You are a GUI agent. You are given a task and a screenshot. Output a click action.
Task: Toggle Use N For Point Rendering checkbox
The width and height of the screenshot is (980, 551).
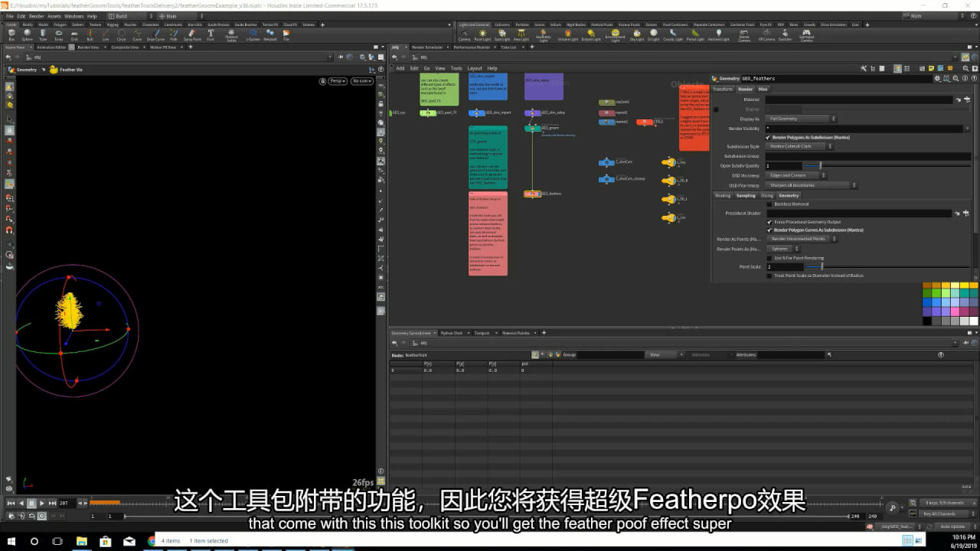pos(769,258)
